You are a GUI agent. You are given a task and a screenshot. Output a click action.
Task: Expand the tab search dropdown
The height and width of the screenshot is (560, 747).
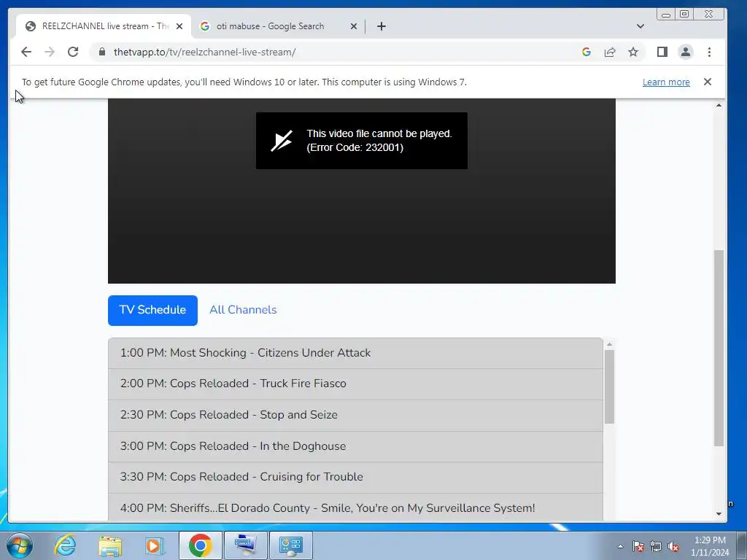[640, 26]
